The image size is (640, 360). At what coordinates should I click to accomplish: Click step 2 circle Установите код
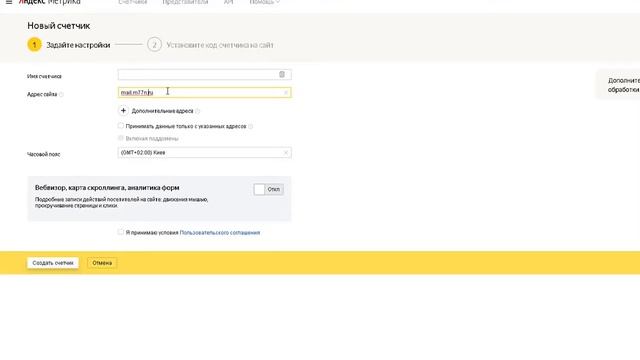pyautogui.click(x=154, y=44)
